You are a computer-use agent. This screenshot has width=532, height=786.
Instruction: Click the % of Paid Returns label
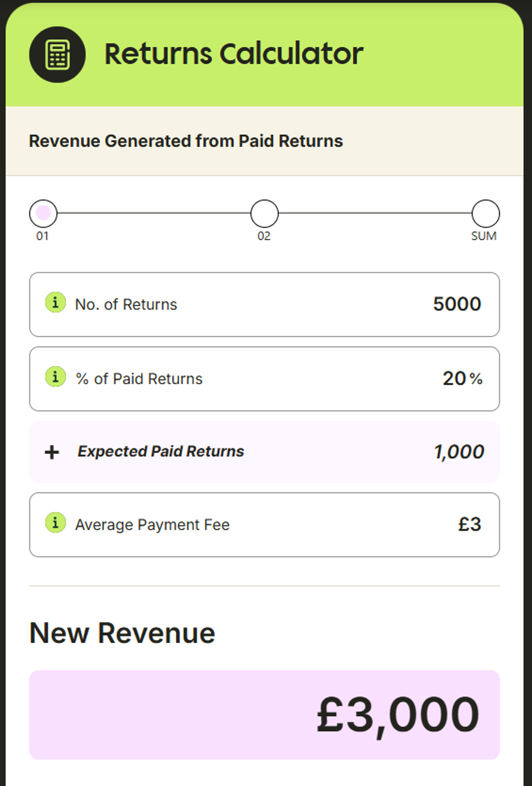(x=139, y=379)
